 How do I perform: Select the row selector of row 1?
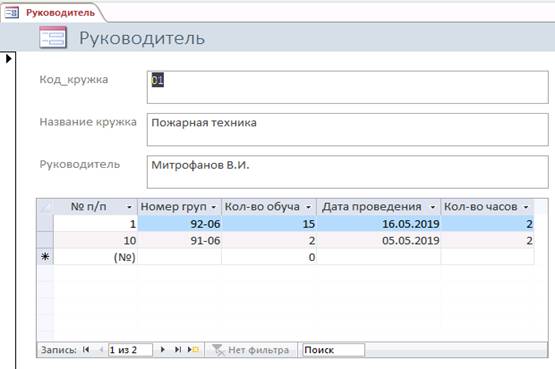tap(45, 224)
